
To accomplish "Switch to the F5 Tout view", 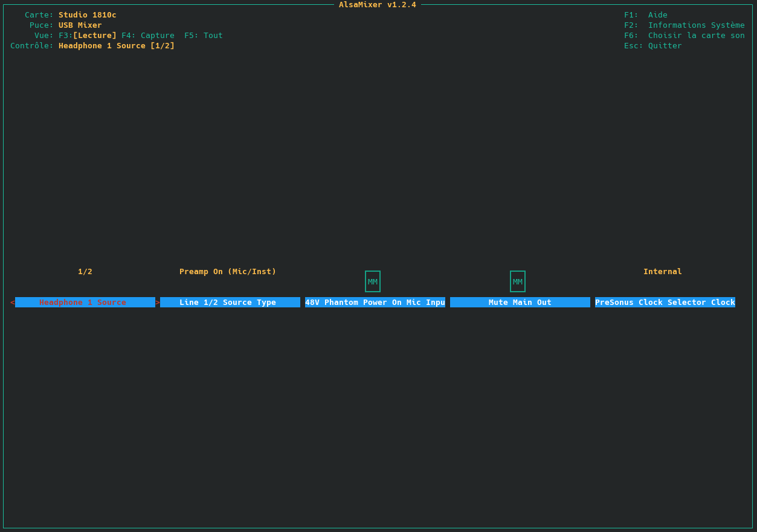I will point(204,36).
